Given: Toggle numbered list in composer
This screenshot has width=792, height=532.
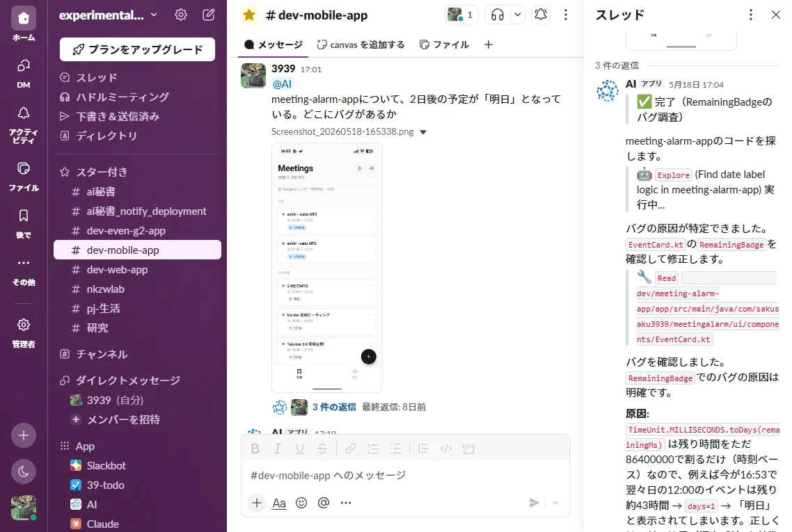Looking at the screenshot, I should 373,449.
